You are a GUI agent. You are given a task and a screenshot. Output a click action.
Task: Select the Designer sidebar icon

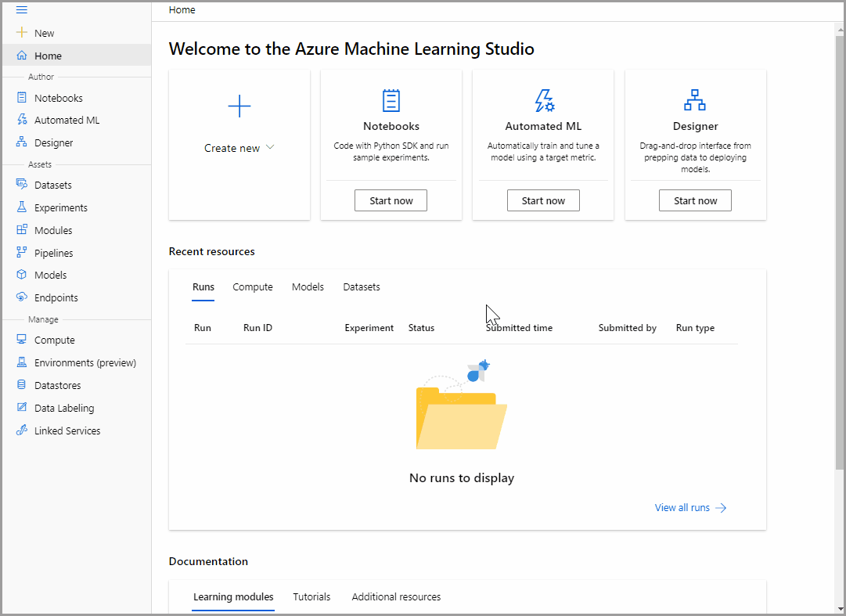22,143
